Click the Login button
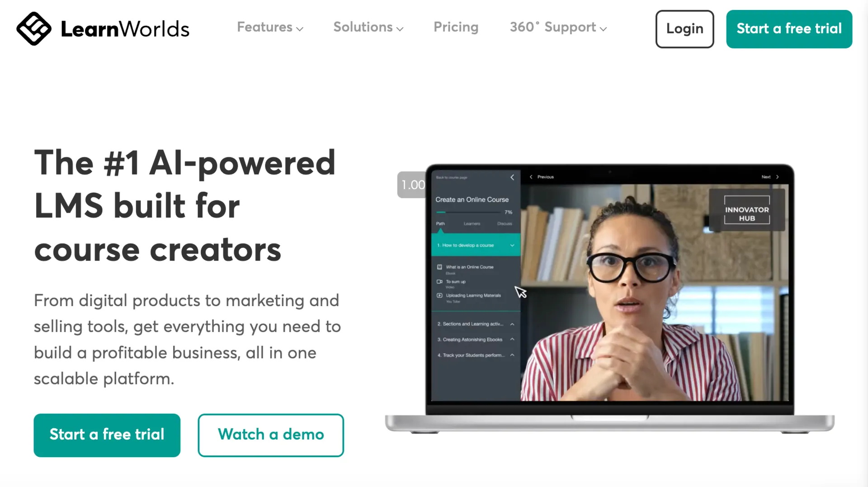The width and height of the screenshot is (868, 487). pos(684,29)
